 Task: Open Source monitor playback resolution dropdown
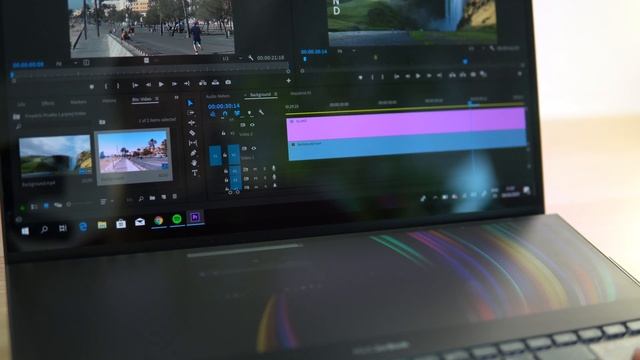click(x=232, y=59)
